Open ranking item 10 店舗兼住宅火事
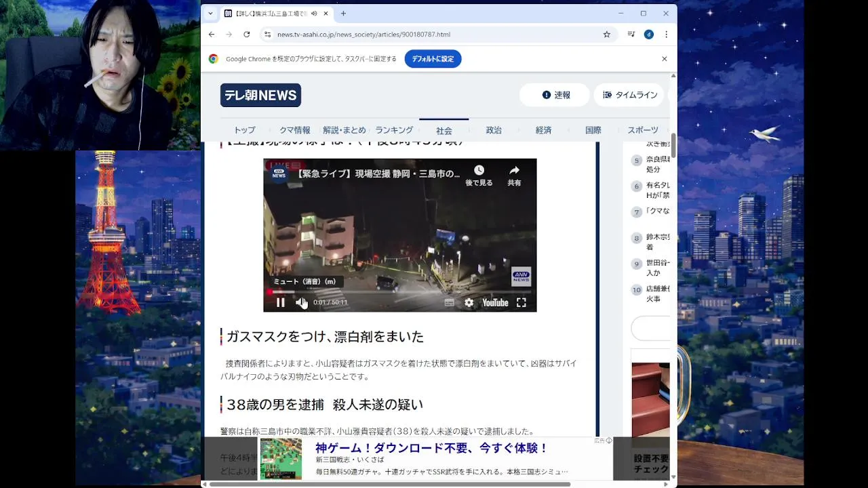Screen dimensions: 868x488 tap(650, 293)
